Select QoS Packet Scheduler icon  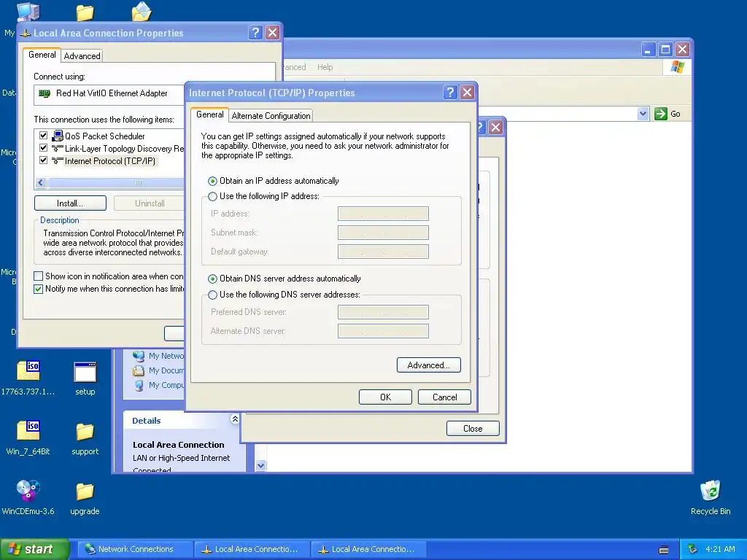pos(58,136)
